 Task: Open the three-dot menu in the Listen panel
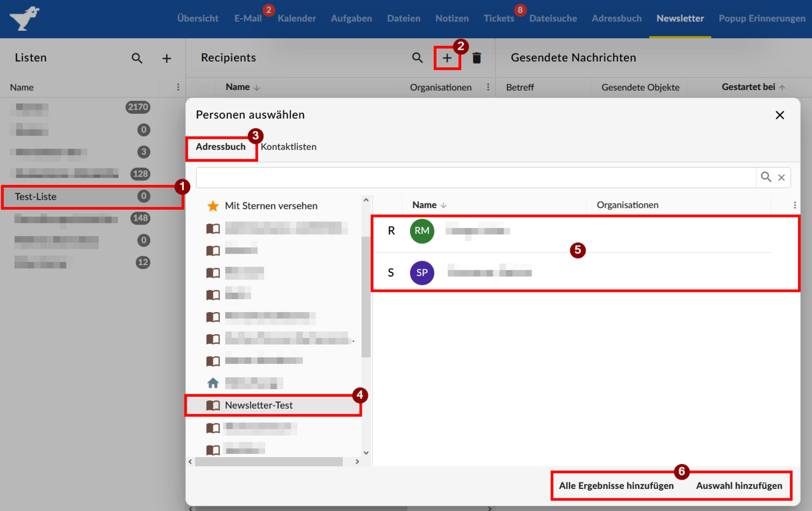pos(177,87)
